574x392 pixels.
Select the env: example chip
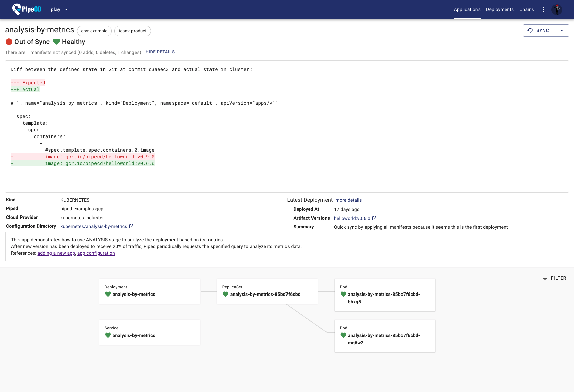point(94,31)
